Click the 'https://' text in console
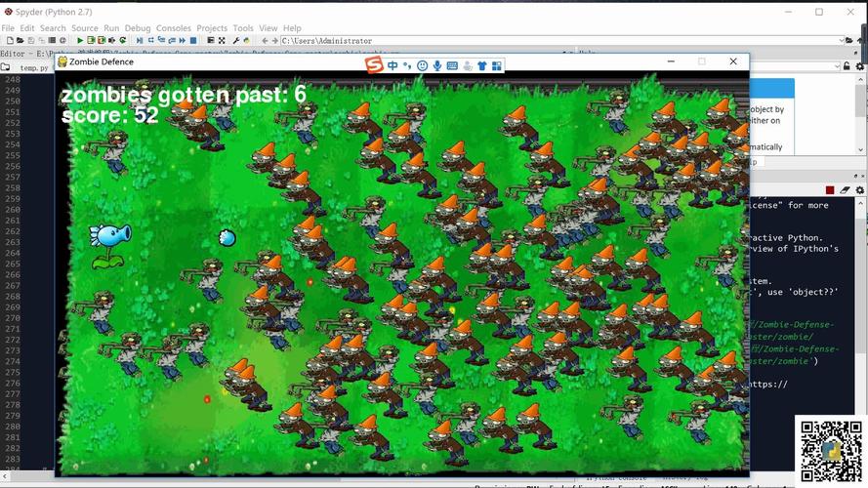The height and width of the screenshot is (488, 868). [x=767, y=384]
